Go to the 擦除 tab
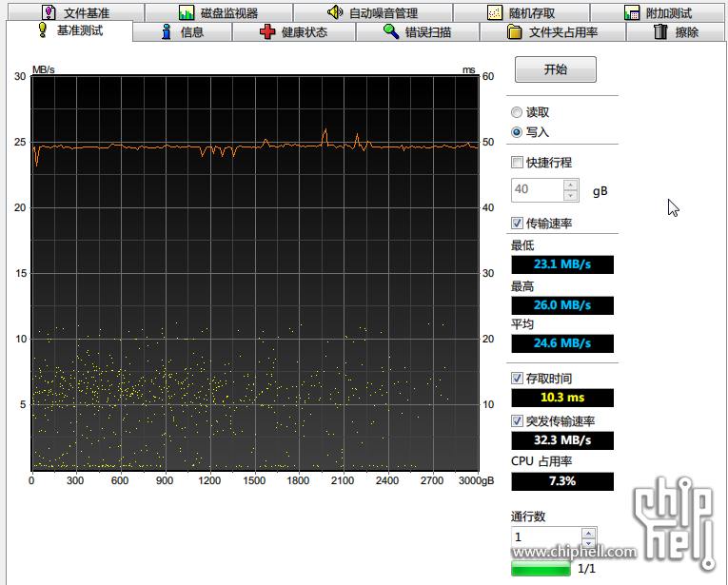Screen dimensions: 728x585 click(676, 32)
